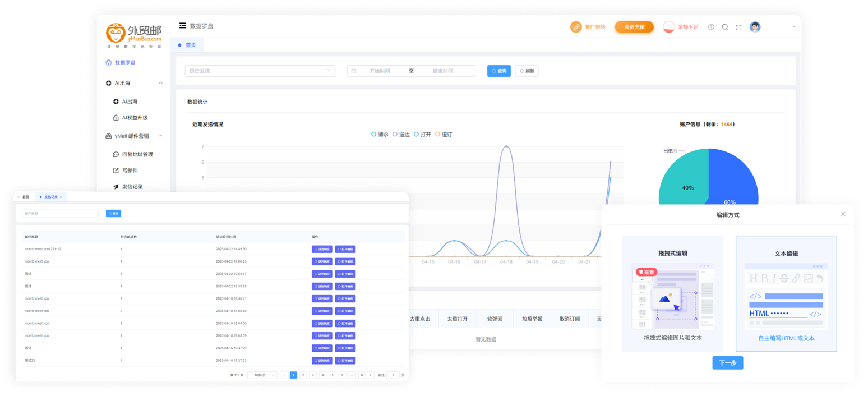Click the 前往 page number input
This screenshot has width=868, height=396.
(393, 375)
